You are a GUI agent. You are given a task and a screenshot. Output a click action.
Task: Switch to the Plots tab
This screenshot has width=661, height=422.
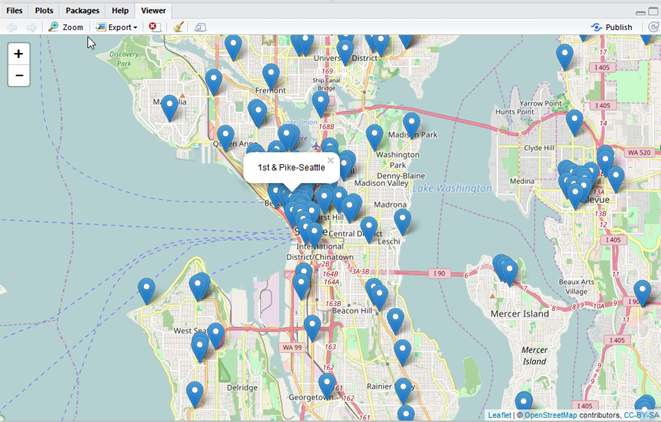44,10
